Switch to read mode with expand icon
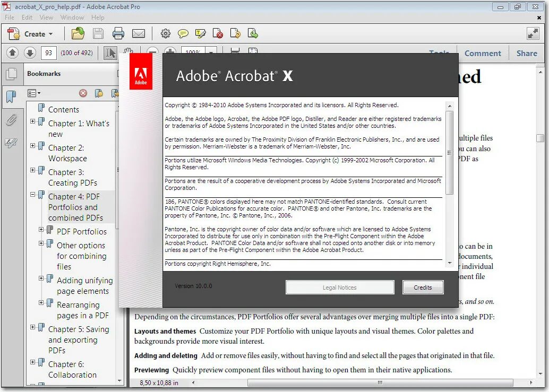The image size is (549, 392). tap(533, 33)
